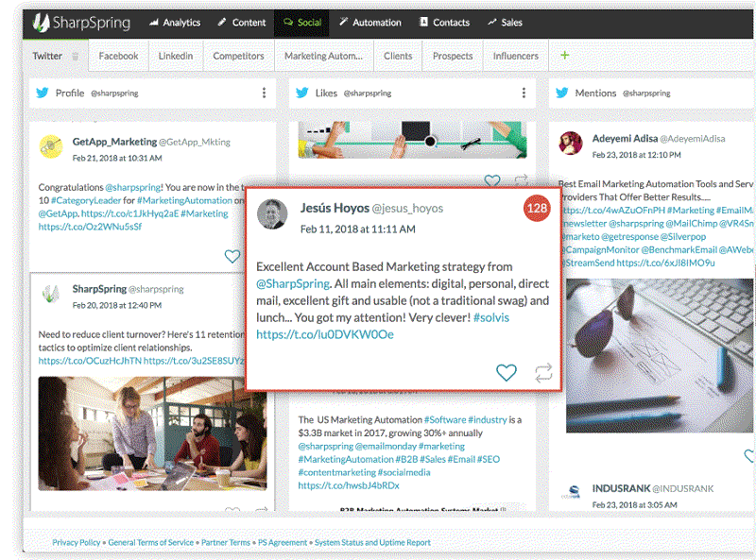756x560 pixels.
Task: Retweet the popup tweet using the retweet arrows
Action: (542, 372)
